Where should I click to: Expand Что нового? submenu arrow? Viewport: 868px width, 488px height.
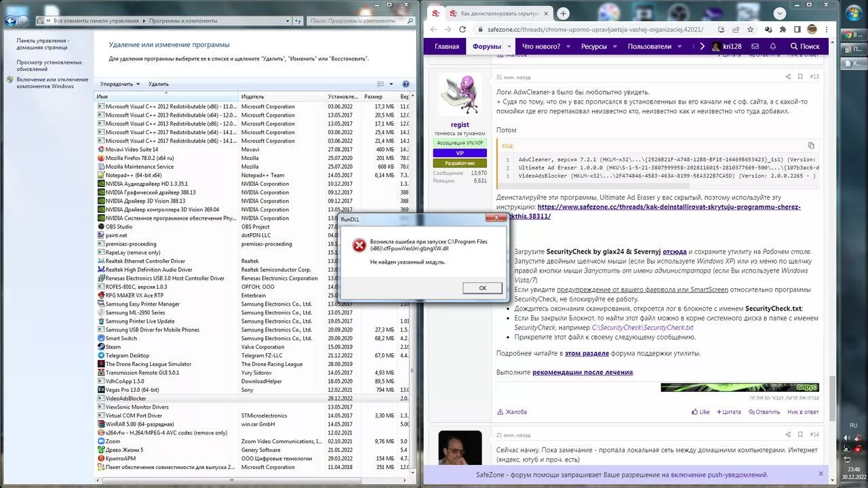[570, 46]
